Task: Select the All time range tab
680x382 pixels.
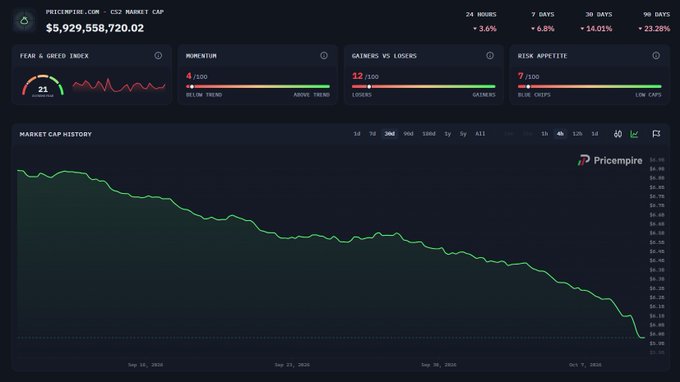Action: coord(480,134)
